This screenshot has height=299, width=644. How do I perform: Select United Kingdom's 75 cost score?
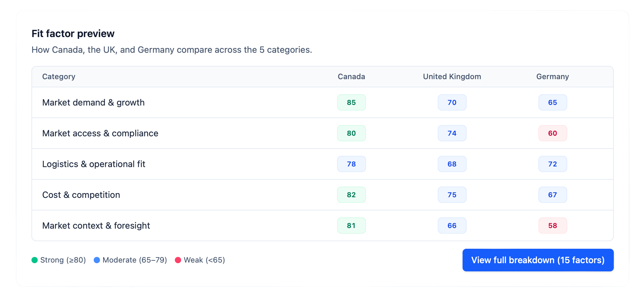[452, 195]
